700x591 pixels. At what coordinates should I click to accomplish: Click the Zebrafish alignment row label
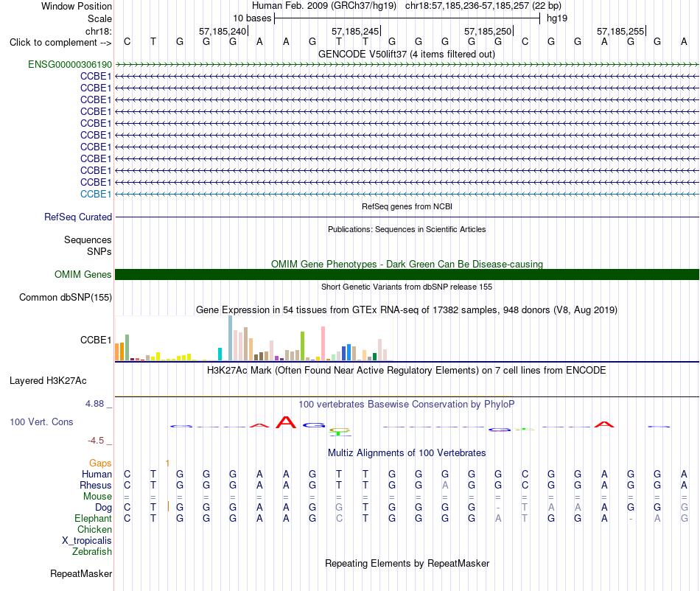click(x=92, y=552)
